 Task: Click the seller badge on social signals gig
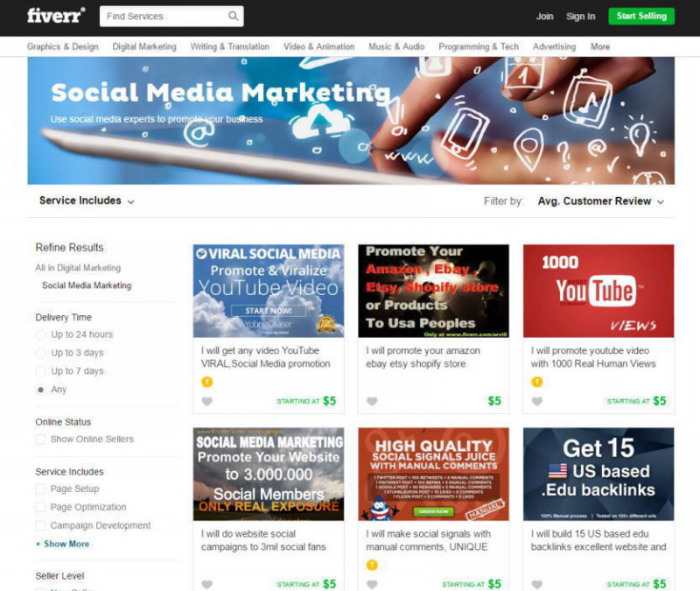(x=372, y=565)
